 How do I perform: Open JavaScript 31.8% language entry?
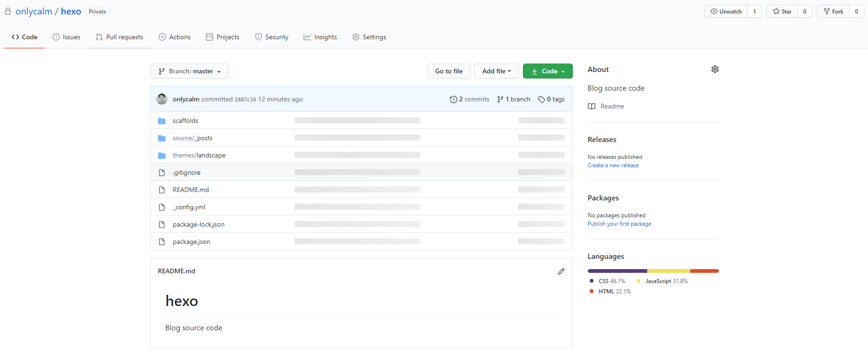point(662,281)
